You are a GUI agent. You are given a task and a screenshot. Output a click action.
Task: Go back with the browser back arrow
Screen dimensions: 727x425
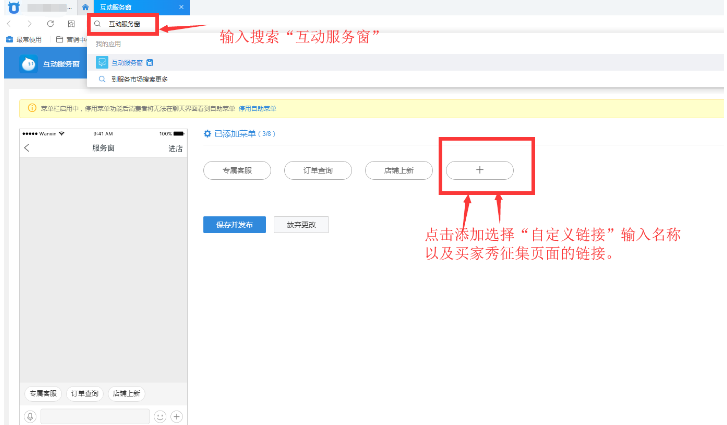click(9, 24)
